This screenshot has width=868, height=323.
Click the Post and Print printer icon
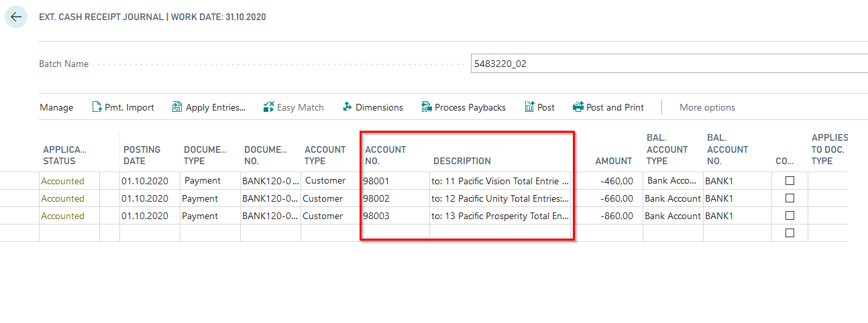[578, 107]
